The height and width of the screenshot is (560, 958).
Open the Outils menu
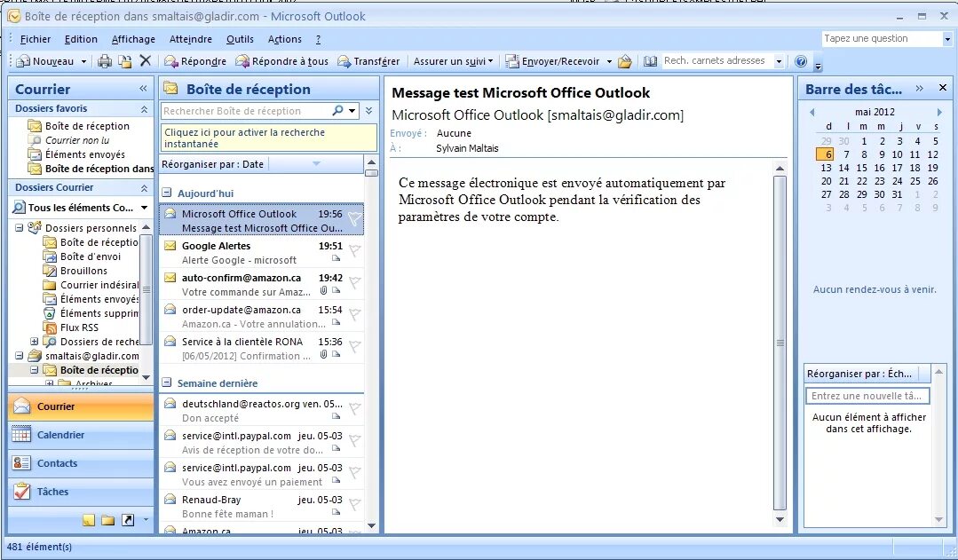240,39
